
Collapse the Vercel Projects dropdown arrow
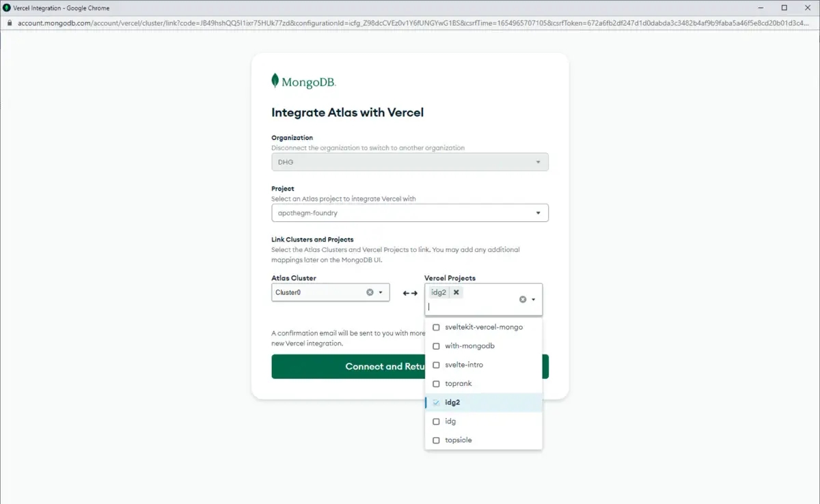tap(534, 299)
